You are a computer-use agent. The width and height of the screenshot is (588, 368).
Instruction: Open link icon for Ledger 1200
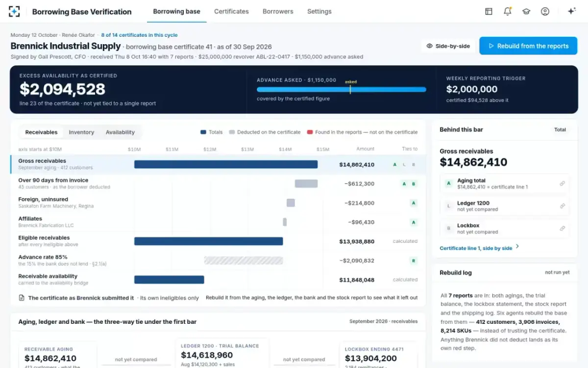(x=563, y=206)
